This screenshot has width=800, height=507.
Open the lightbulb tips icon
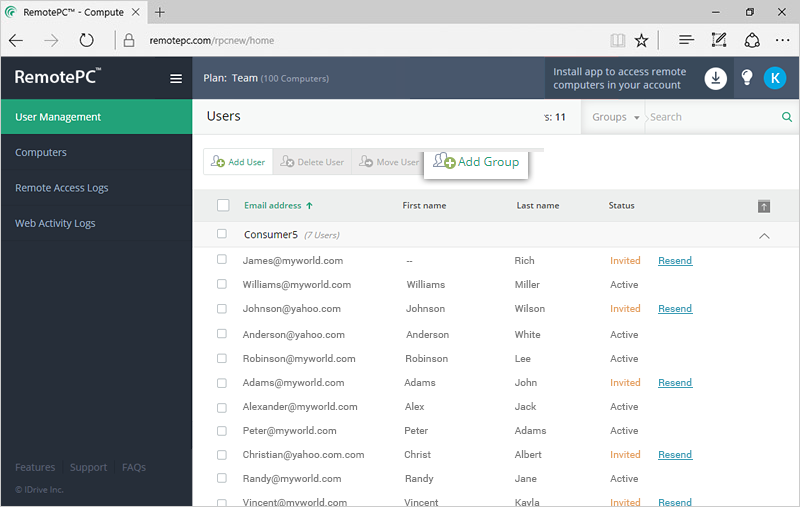pos(746,78)
